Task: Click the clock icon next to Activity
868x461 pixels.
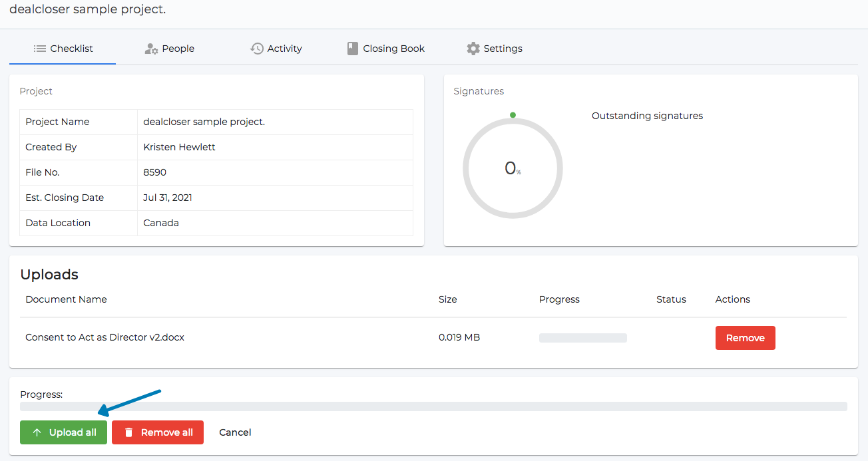Action: tap(256, 48)
